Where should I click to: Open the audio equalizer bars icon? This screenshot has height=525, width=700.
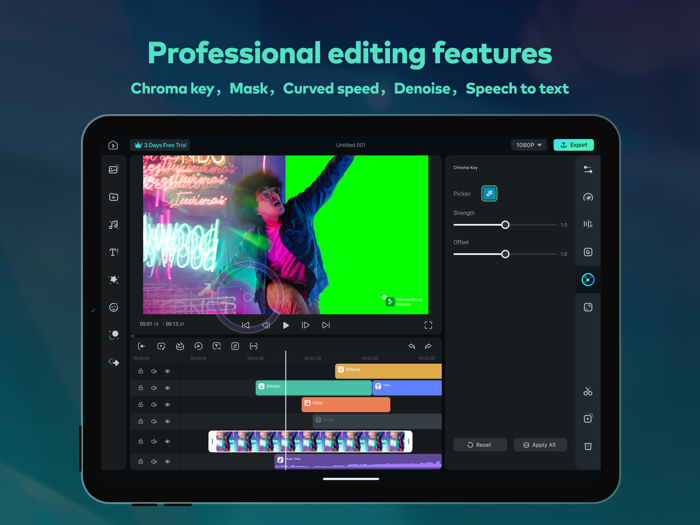click(588, 224)
